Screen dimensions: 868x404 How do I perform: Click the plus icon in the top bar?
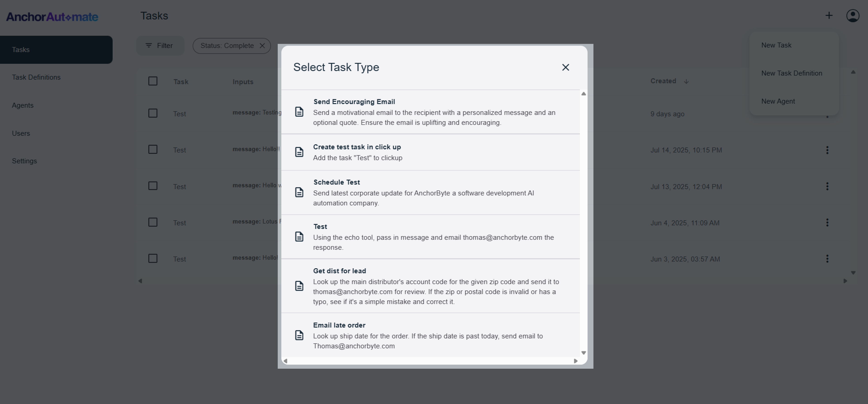tap(829, 16)
